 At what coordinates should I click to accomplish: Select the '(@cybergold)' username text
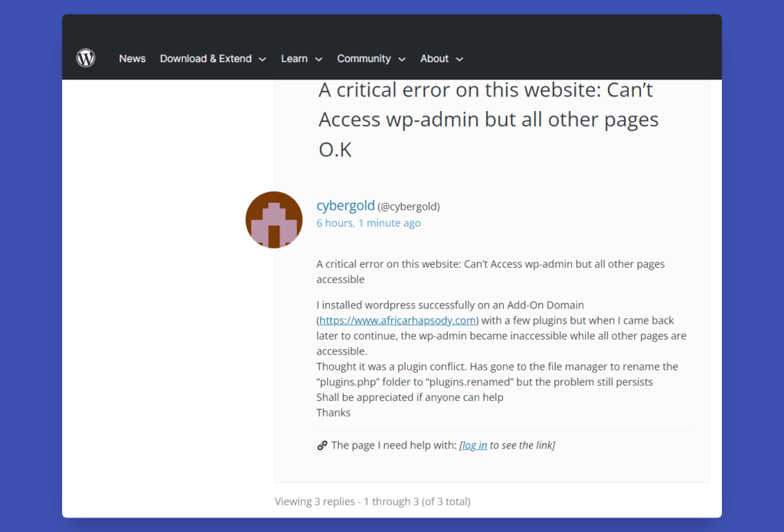point(409,207)
